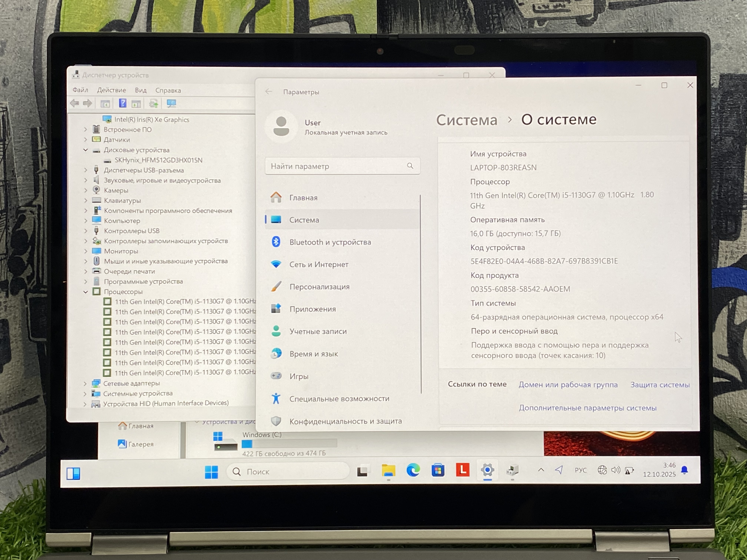Screen dimensions: 747x560
Task: Click the Найти параметр search field
Action: click(338, 166)
